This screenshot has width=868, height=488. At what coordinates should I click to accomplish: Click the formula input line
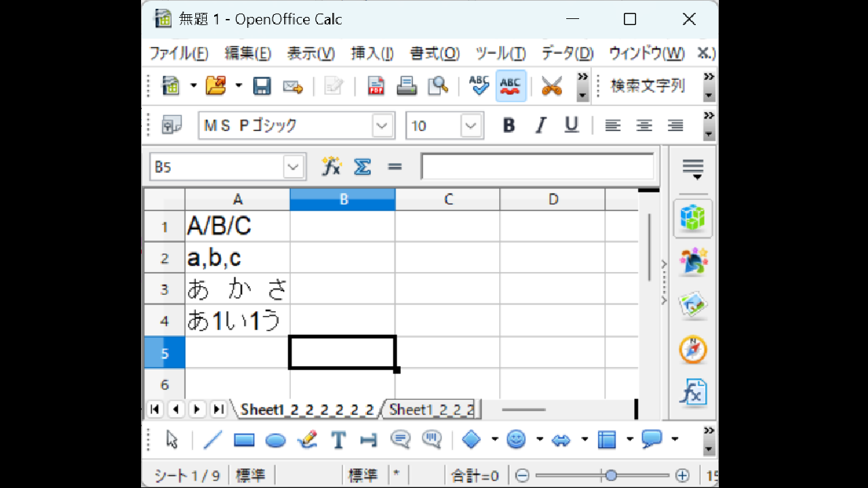pos(538,167)
